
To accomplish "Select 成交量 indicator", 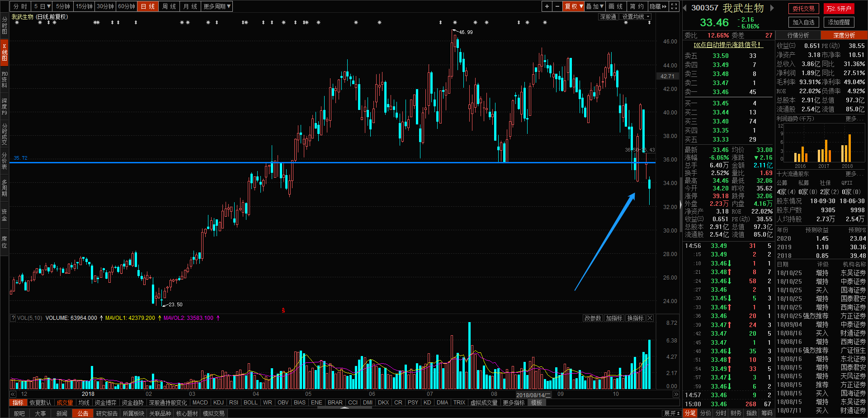I will 65,403.
